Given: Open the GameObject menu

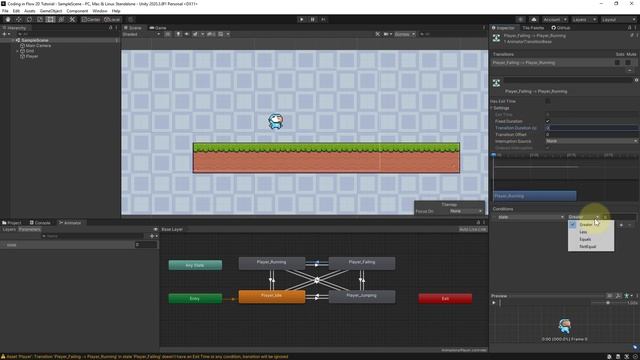Looking at the screenshot, I should coord(51,11).
